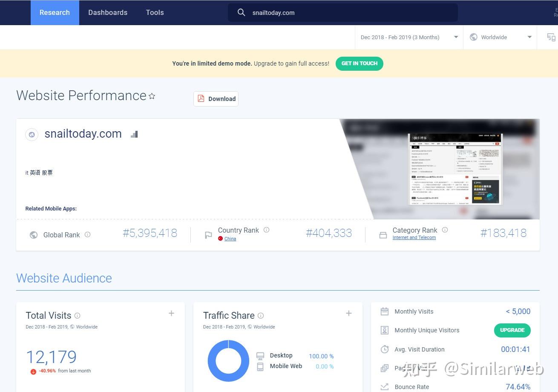
Task: Open the China country link
Action: (x=230, y=239)
